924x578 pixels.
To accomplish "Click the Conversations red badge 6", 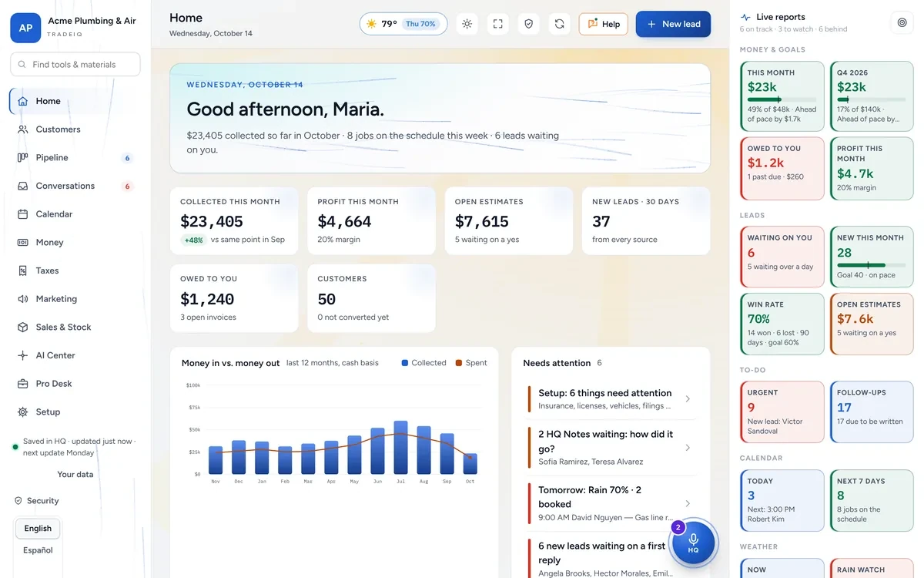I will point(128,187).
